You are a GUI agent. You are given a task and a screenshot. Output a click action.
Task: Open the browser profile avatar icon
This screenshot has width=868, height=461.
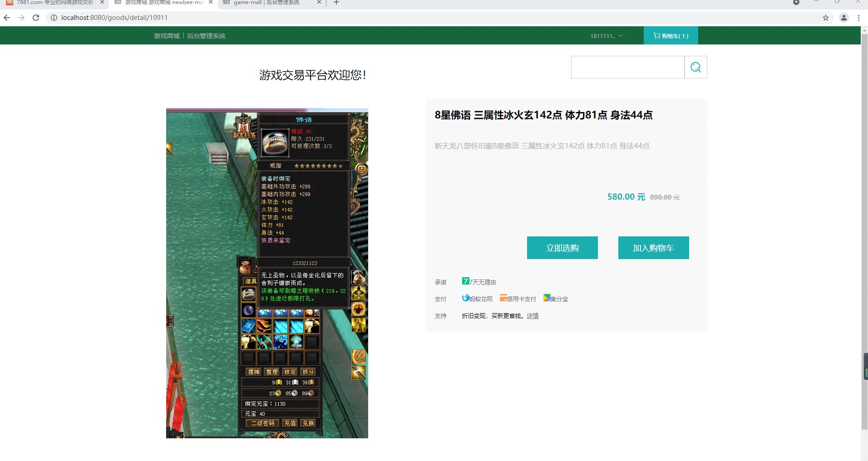pos(844,18)
